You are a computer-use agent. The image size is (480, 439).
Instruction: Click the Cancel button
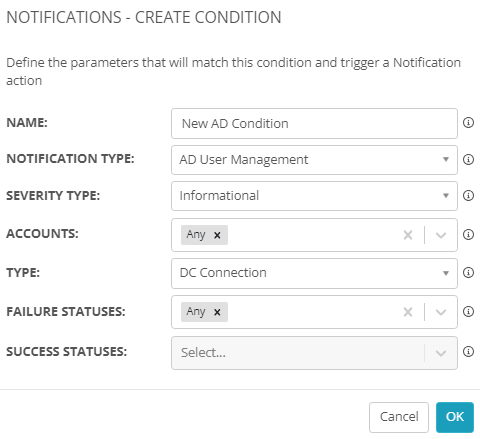point(399,417)
